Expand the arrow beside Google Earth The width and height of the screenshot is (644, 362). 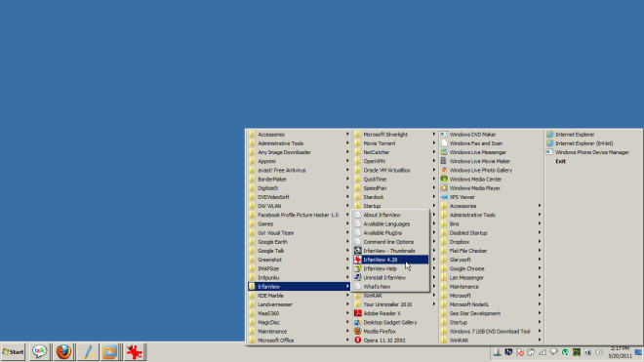pyautogui.click(x=347, y=242)
